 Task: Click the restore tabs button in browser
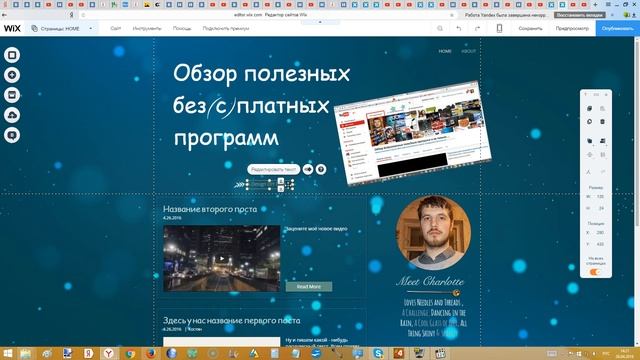(x=579, y=15)
